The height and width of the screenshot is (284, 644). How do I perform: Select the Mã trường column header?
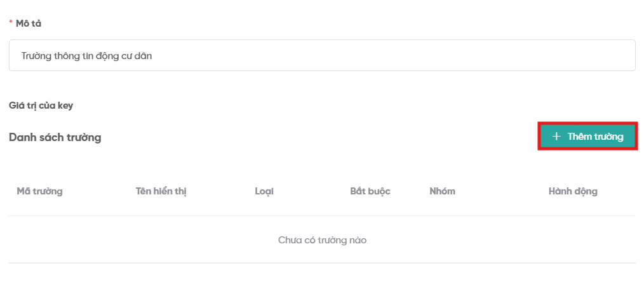39,191
